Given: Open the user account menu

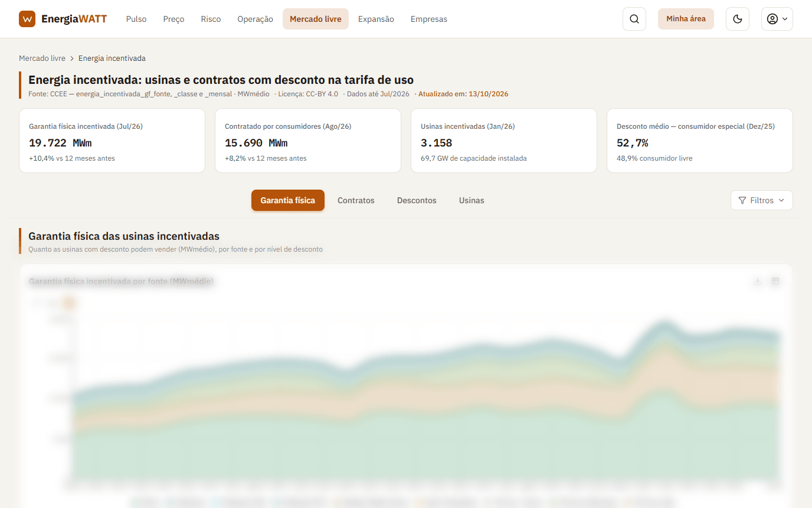Looking at the screenshot, I should pos(777,19).
